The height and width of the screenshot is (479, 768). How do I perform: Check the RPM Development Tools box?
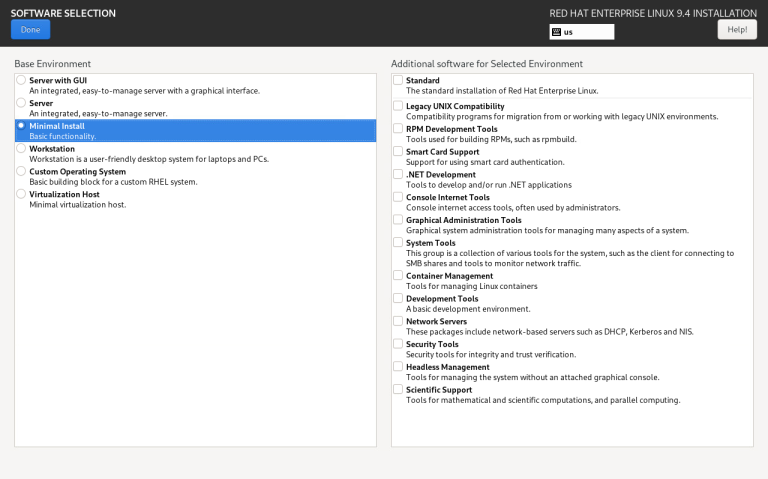(x=398, y=128)
